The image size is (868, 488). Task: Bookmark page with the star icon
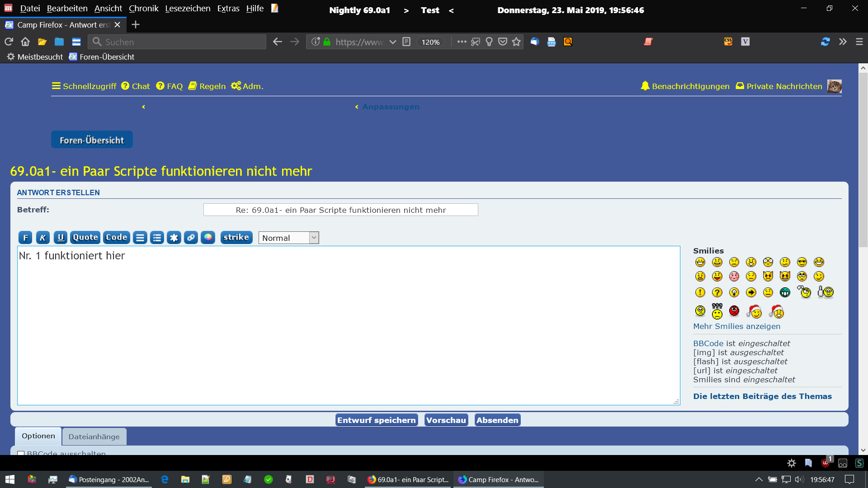tap(516, 42)
